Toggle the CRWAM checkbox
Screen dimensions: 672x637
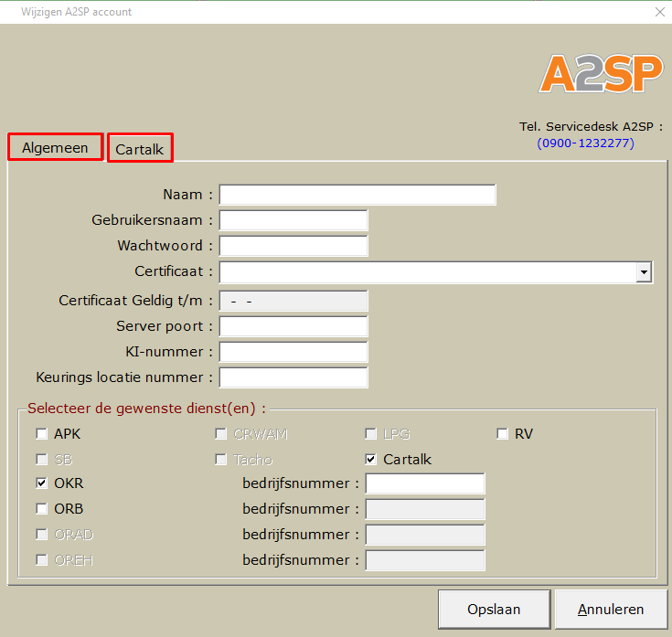[x=220, y=434]
